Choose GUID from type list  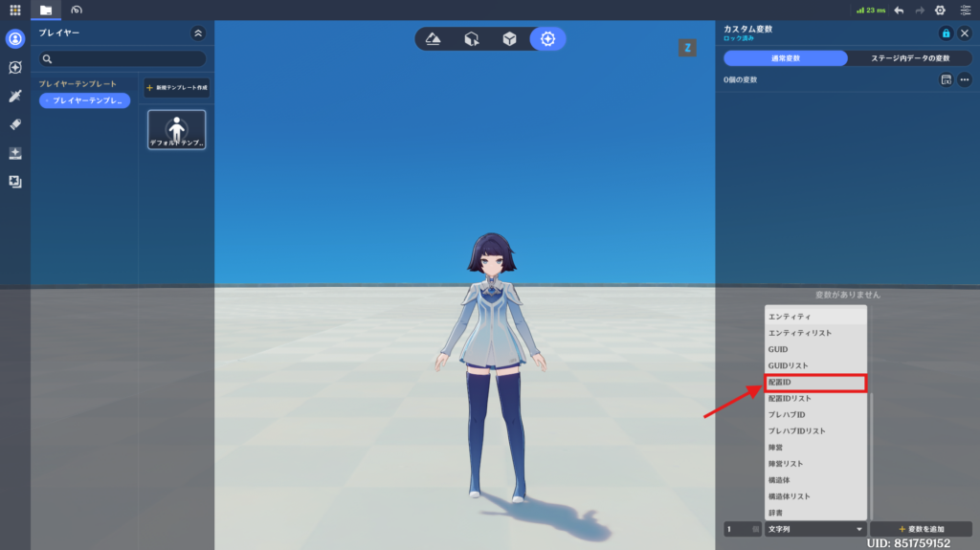(x=815, y=349)
